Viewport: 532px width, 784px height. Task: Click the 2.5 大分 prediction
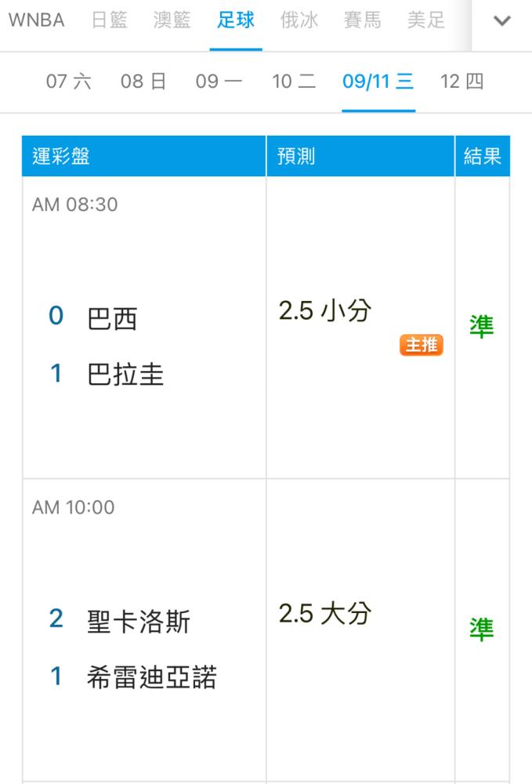point(325,613)
